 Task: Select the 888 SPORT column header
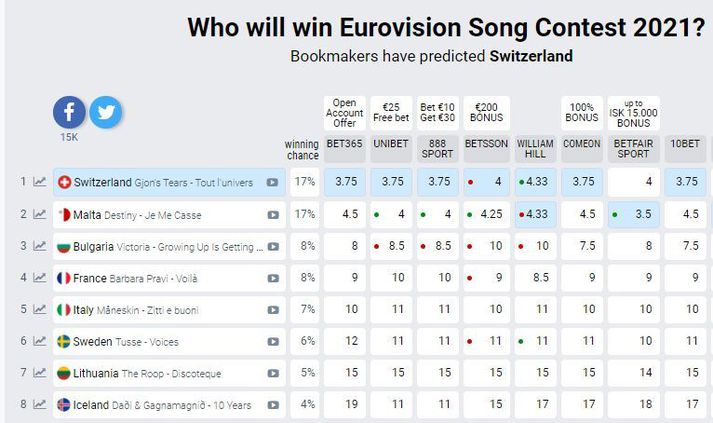point(437,149)
